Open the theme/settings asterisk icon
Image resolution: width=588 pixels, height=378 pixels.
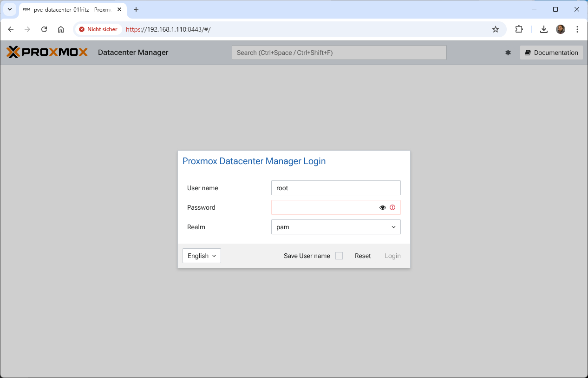[508, 53]
